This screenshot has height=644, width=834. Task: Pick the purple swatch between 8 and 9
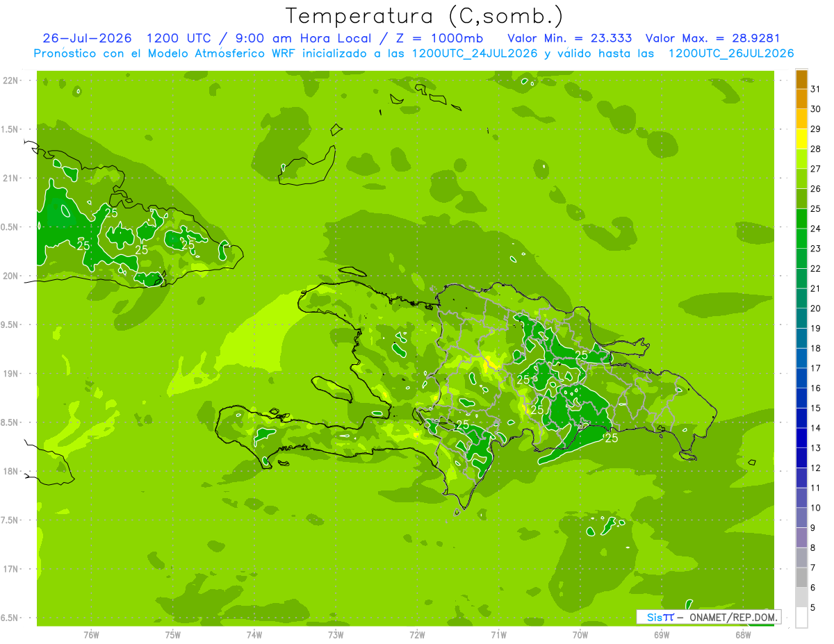[x=801, y=538]
